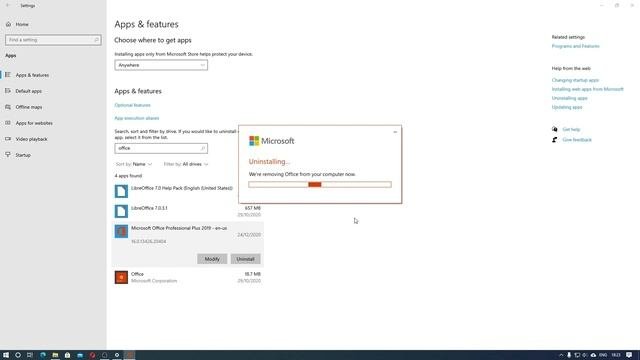Click Microsoft Office Professional Plus 2019 name
This screenshot has height=360, width=640.
[x=179, y=228]
